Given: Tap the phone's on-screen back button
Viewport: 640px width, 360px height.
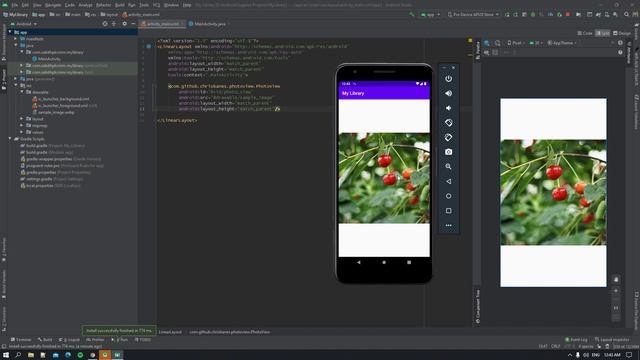Looking at the screenshot, I should pos(359,262).
